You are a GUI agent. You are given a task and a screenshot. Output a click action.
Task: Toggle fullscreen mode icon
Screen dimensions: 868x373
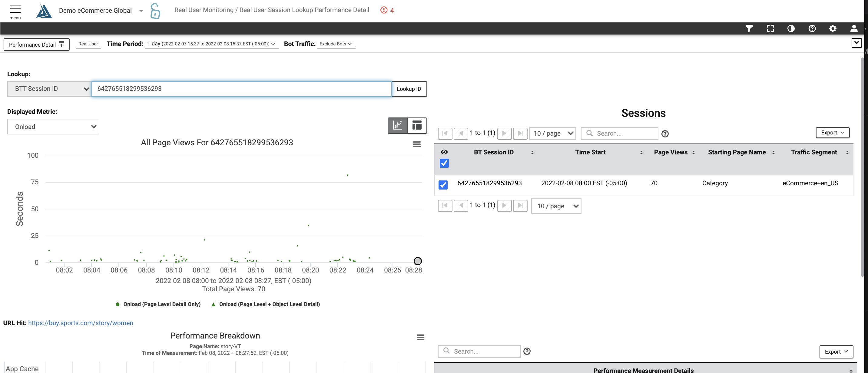tap(770, 29)
